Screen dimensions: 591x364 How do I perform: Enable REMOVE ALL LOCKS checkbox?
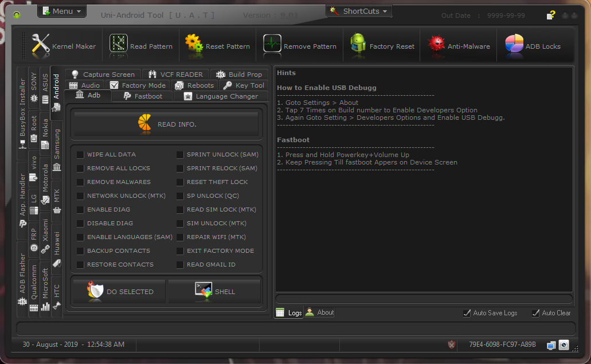point(80,168)
